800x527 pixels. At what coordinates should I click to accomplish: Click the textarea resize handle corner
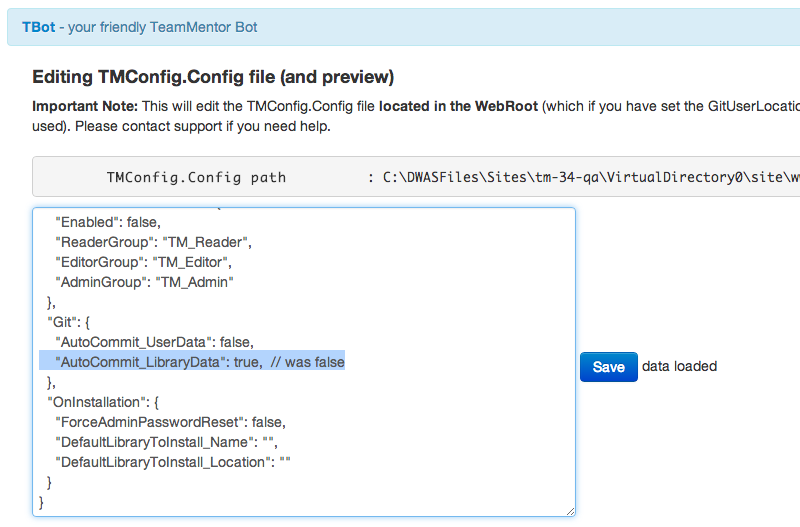point(569,510)
